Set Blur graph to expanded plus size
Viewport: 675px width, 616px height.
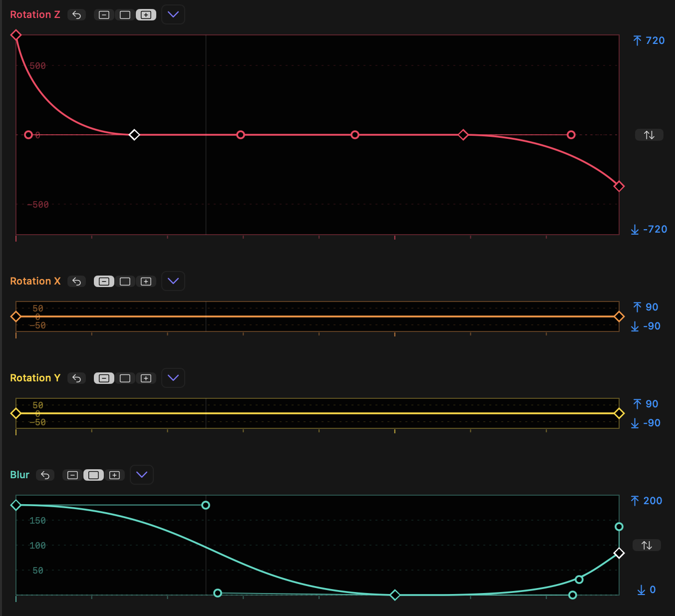coord(114,475)
